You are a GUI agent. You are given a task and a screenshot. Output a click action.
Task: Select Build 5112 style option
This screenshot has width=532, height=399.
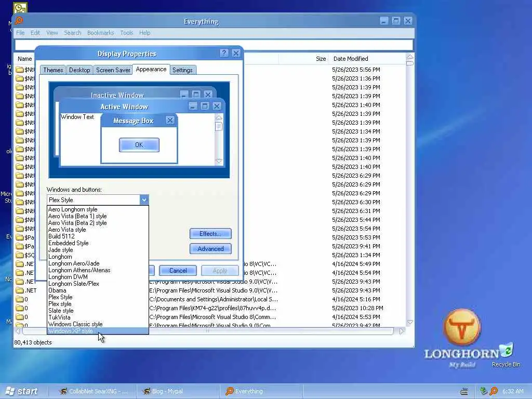[98, 236]
